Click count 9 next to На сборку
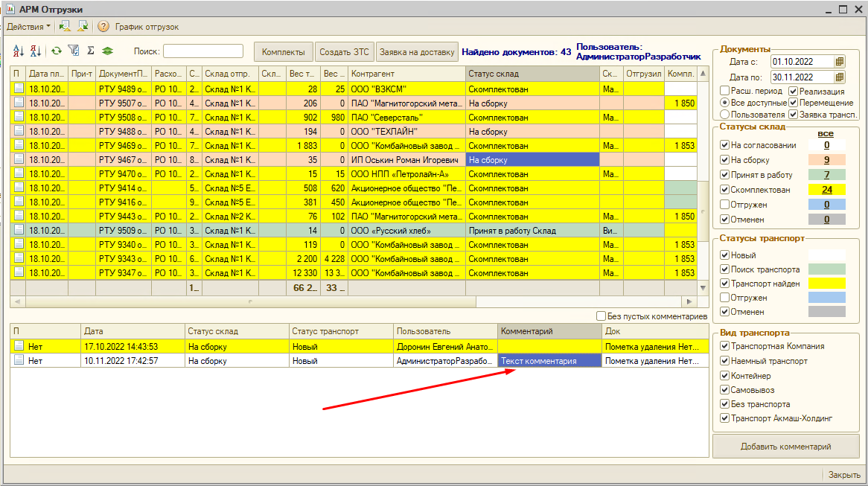The height and width of the screenshot is (486, 868). [826, 160]
